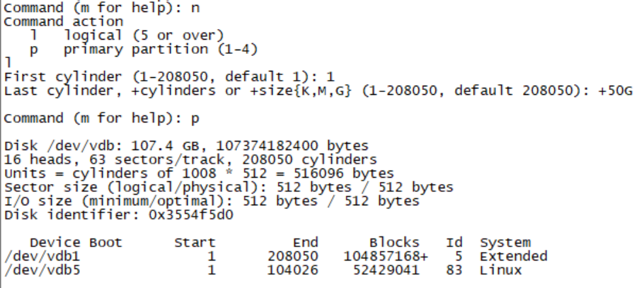This screenshot has height=288, width=644.
Task: Click the 'Command (m for help): p' line
Action: tap(101, 118)
